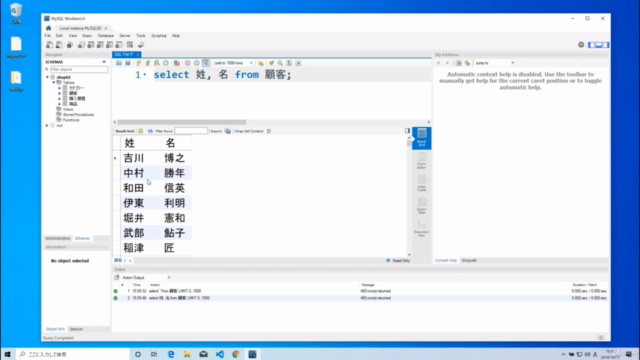Click the Open Inspector icon in main toolbar
640x360 pixels.
point(70,45)
